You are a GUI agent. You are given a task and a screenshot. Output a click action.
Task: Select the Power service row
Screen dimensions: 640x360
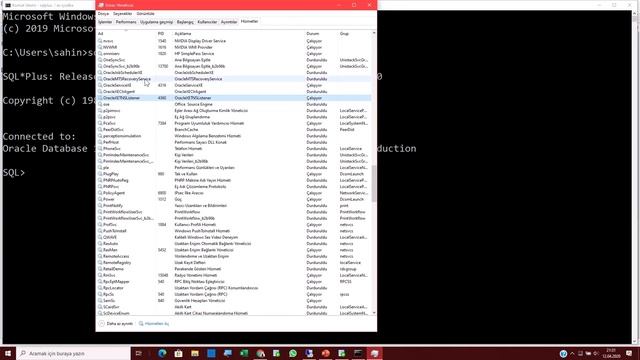coord(234,199)
